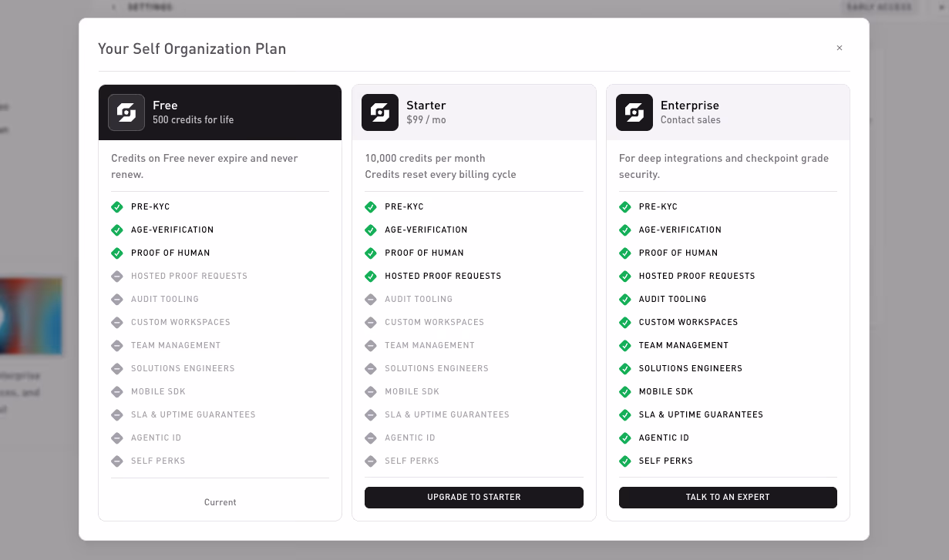949x560 pixels.
Task: Click Starter 'MOBILE SDK' label
Action: click(x=412, y=391)
